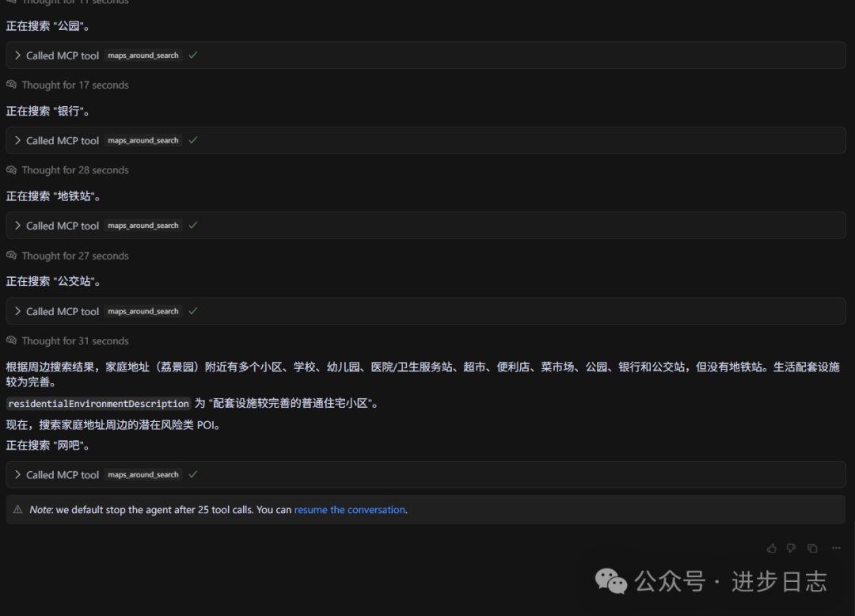Click the text 正在搜索 "网吧"

[48, 446]
